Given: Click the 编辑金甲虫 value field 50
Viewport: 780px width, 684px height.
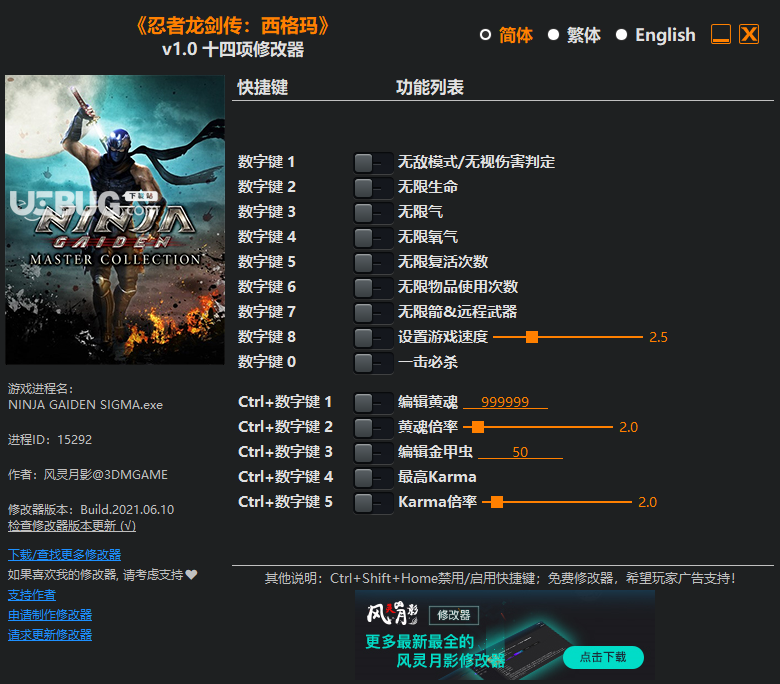Looking at the screenshot, I should click(x=520, y=452).
